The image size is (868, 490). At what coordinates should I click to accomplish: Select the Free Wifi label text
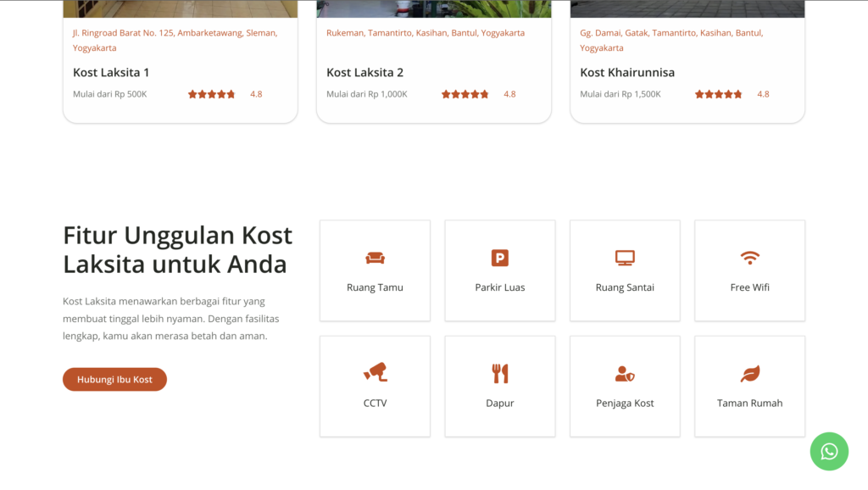(x=749, y=287)
